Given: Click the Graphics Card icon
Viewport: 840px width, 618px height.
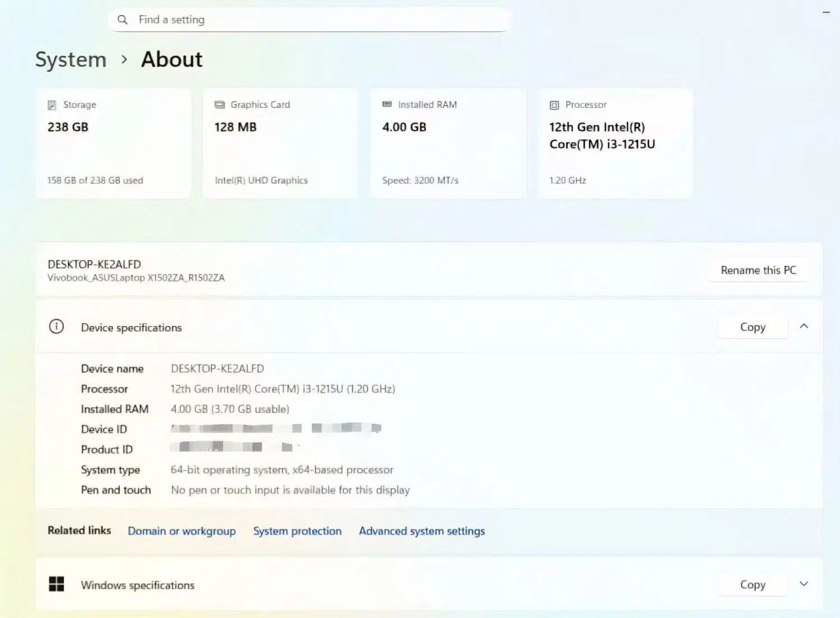Looking at the screenshot, I should click(x=220, y=105).
